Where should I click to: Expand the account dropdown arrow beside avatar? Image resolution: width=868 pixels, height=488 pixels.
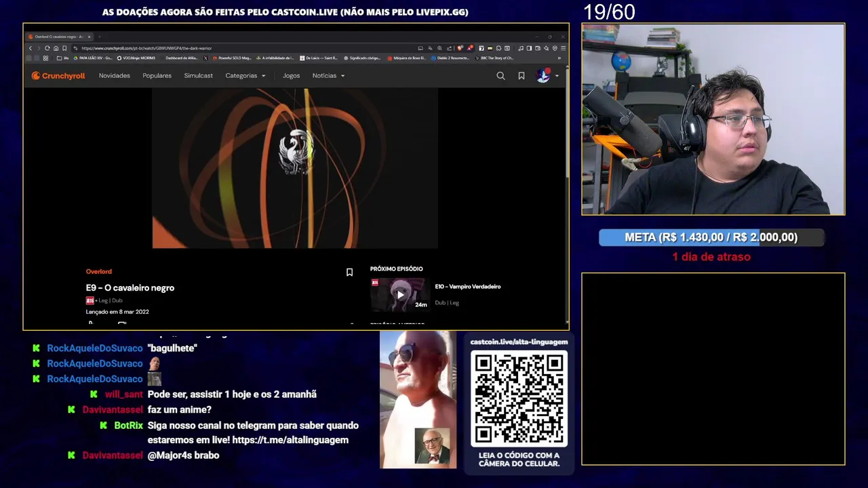557,76
